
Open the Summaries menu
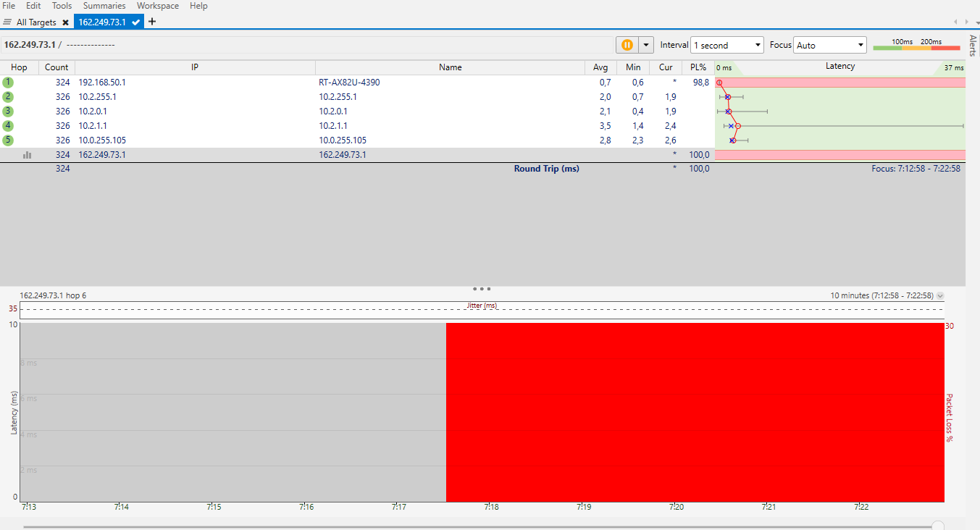104,6
